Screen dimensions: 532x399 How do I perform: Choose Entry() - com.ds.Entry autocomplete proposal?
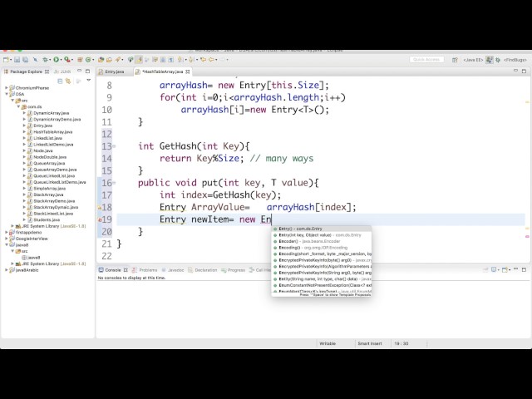tap(322, 229)
